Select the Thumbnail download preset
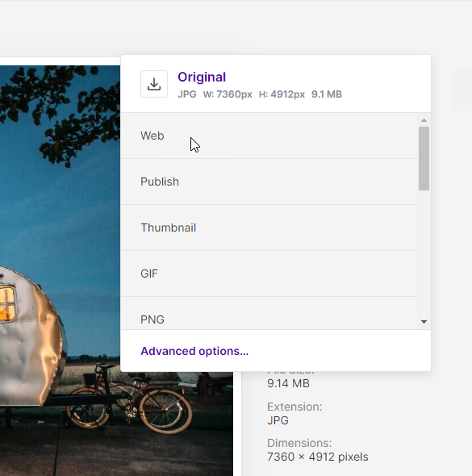 (x=269, y=228)
